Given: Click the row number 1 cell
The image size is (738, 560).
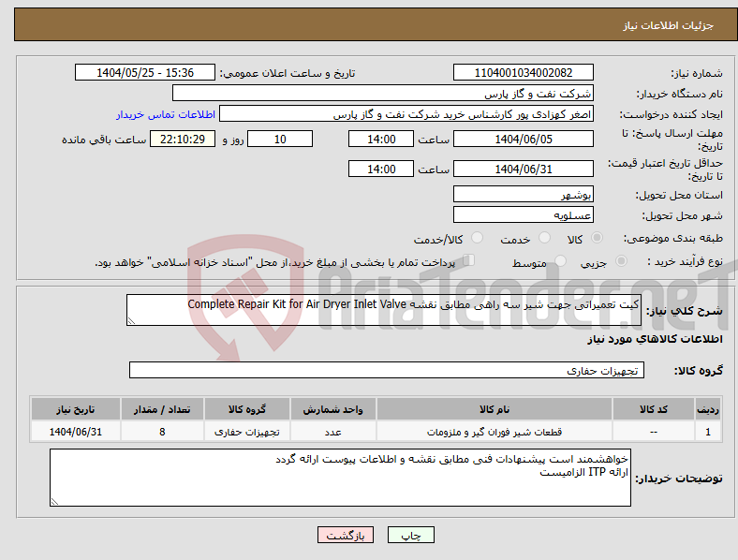Looking at the screenshot, I should coord(708,432).
